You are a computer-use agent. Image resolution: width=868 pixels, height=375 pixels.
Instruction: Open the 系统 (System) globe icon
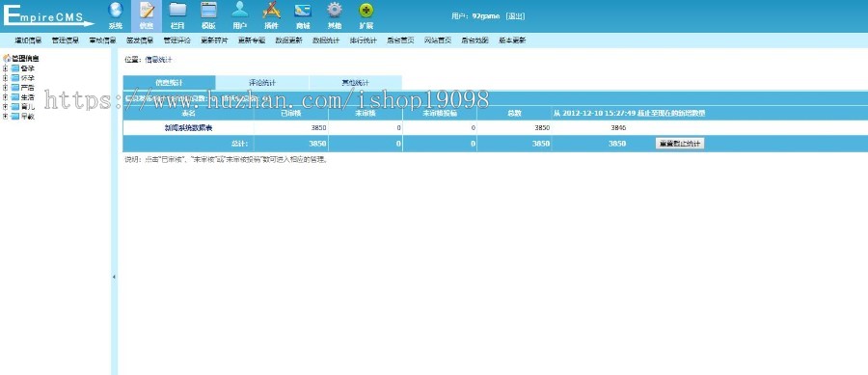tap(115, 11)
